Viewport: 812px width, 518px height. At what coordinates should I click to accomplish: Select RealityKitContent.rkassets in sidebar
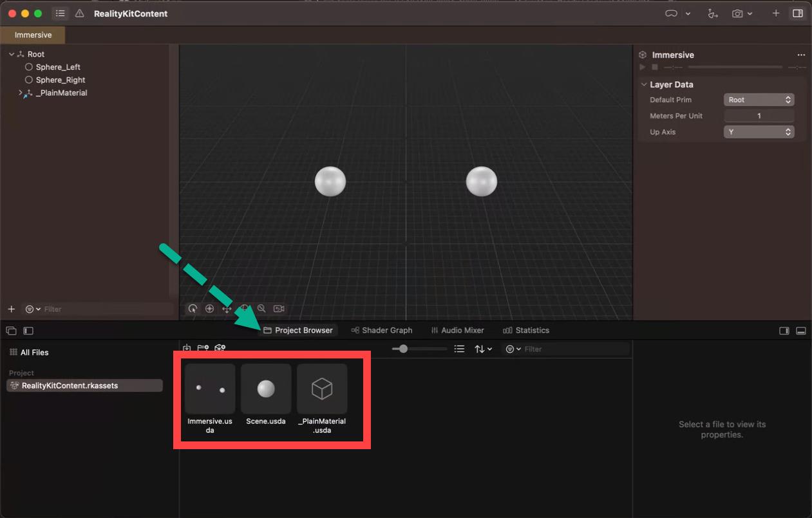[x=84, y=385]
